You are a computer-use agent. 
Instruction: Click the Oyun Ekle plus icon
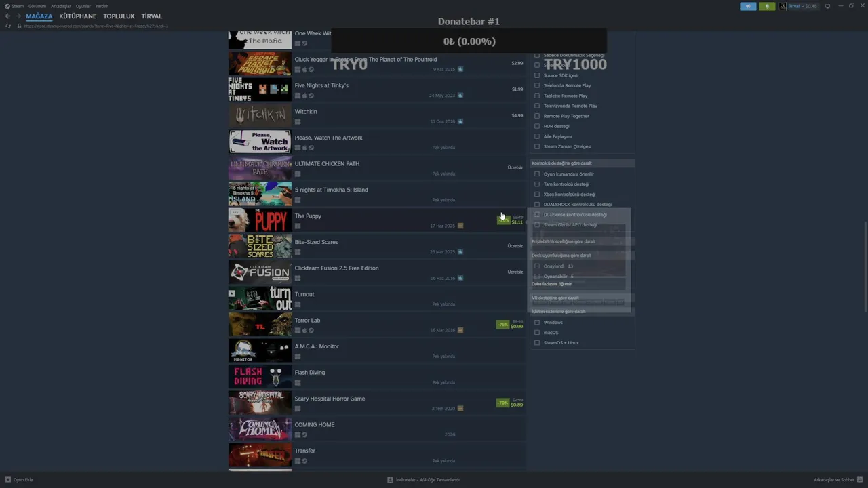pyautogui.click(x=8, y=479)
